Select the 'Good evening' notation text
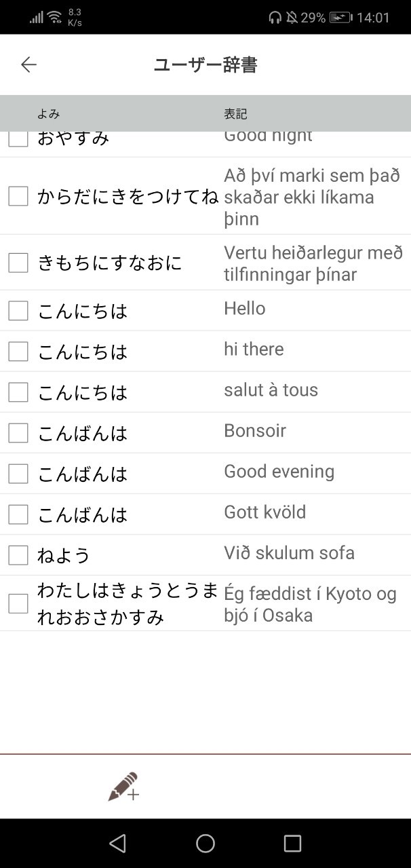 point(279,472)
